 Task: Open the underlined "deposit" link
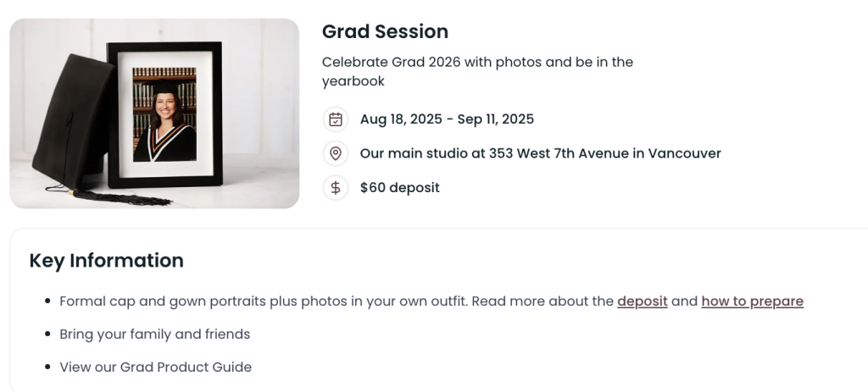coord(643,301)
